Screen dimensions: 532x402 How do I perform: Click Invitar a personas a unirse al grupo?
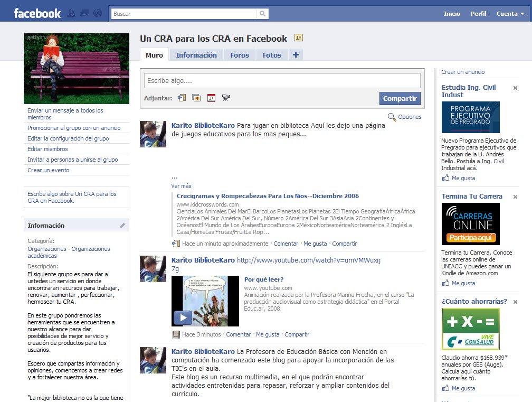(73, 160)
